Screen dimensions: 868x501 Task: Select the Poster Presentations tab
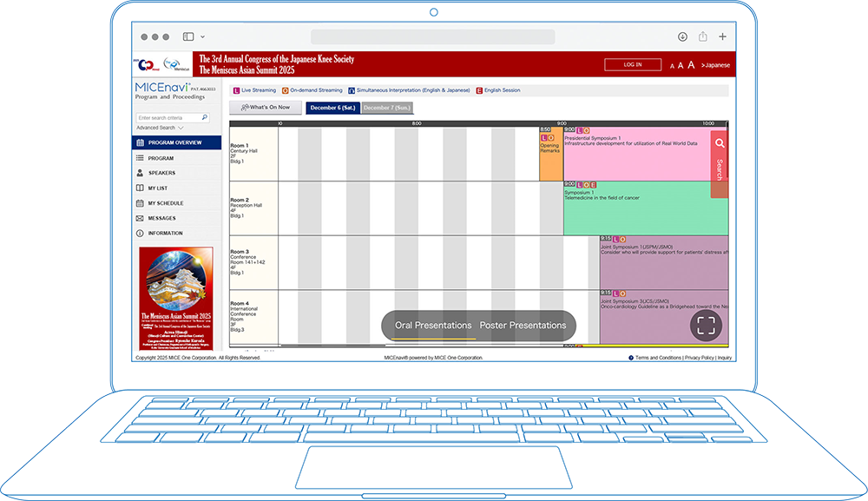pyautogui.click(x=523, y=326)
